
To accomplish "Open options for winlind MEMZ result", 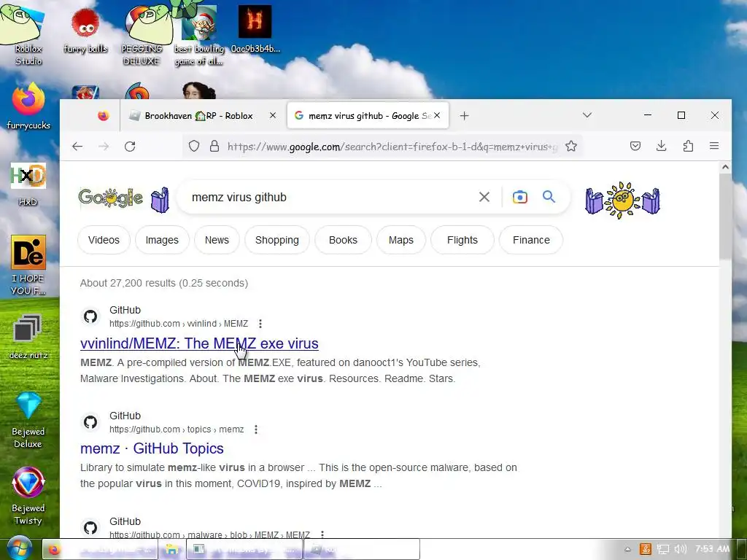I will (260, 324).
